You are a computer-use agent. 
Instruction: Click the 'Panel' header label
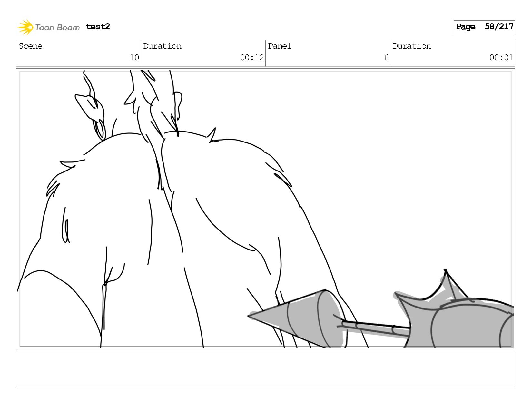[280, 46]
